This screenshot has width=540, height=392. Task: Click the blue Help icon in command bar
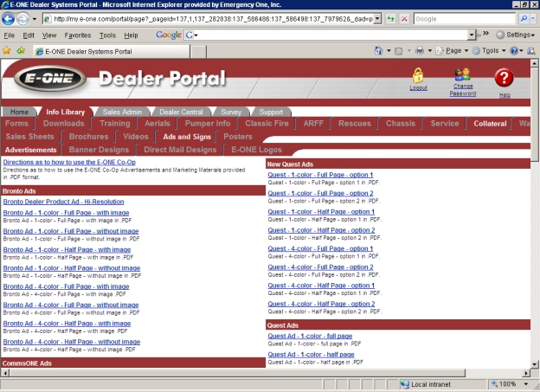click(513, 51)
